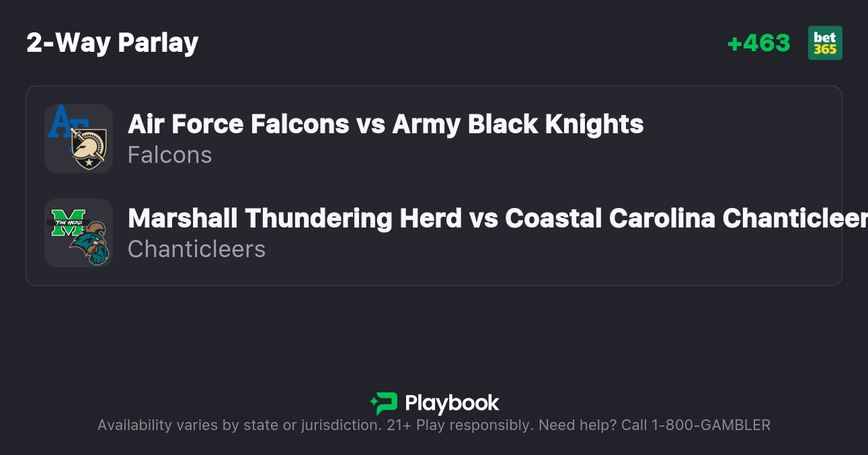The image size is (868, 455).
Task: Open the Army Black Knights team name
Action: pyautogui.click(x=518, y=125)
